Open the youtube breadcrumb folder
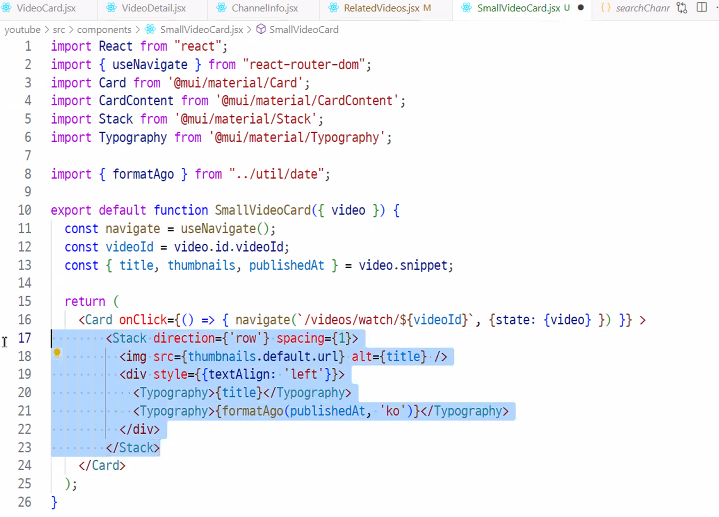719x517 pixels. pos(22,29)
